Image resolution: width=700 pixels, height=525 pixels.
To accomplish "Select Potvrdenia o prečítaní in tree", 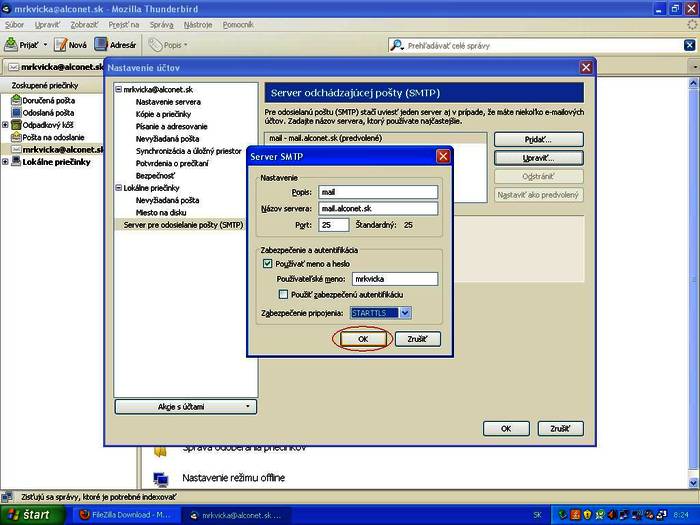I will pos(172,163).
